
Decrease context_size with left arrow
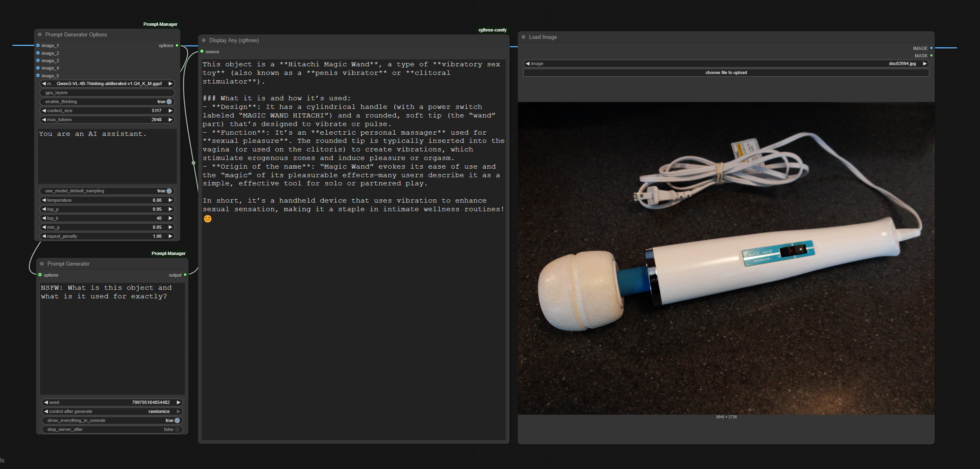point(44,111)
